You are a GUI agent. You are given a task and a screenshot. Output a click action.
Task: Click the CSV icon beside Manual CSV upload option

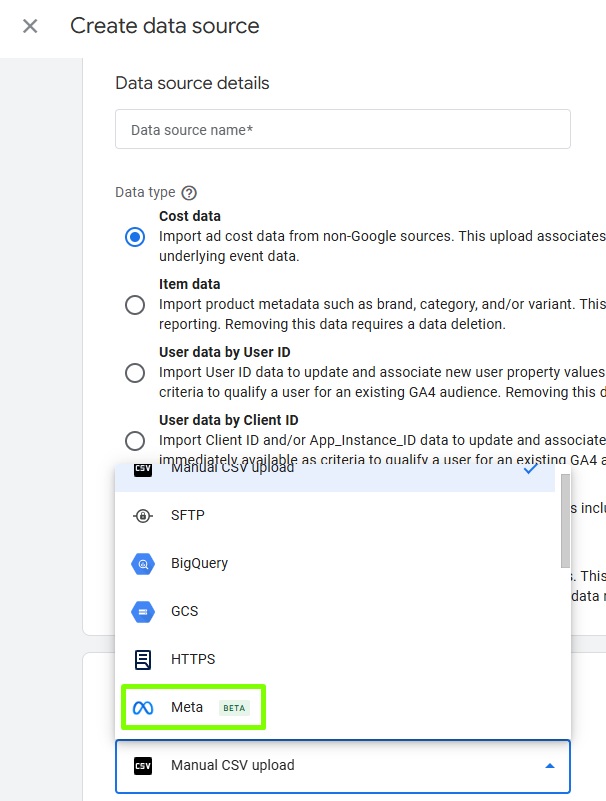tap(141, 466)
